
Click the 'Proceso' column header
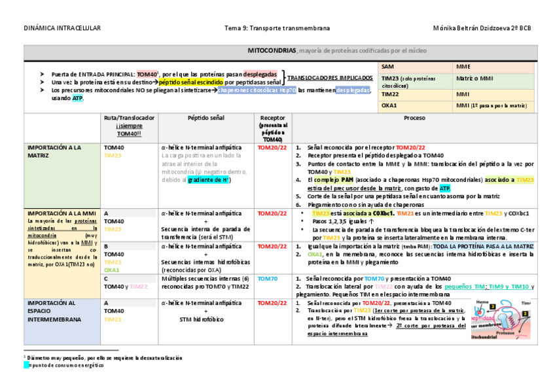(414, 118)
